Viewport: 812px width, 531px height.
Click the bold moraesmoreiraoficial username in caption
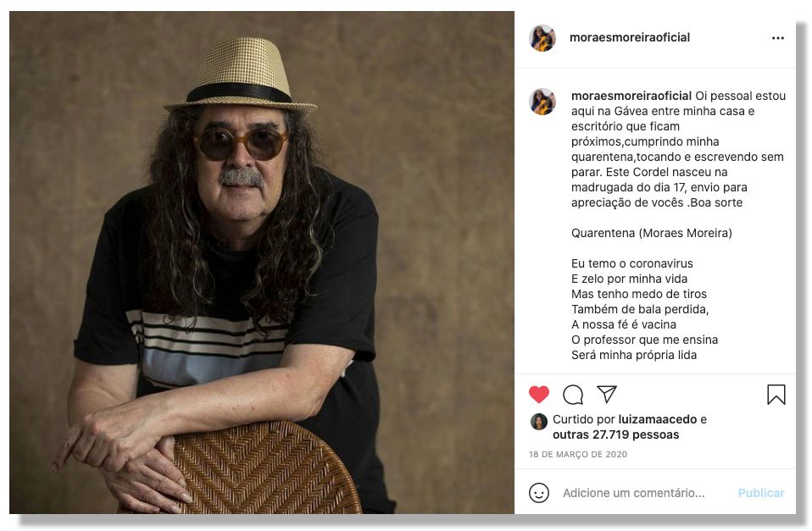click(631, 96)
